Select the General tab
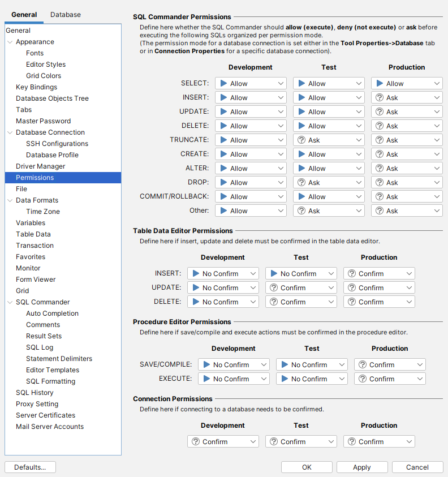Image resolution: width=448 pixels, height=477 pixels. 24,15
